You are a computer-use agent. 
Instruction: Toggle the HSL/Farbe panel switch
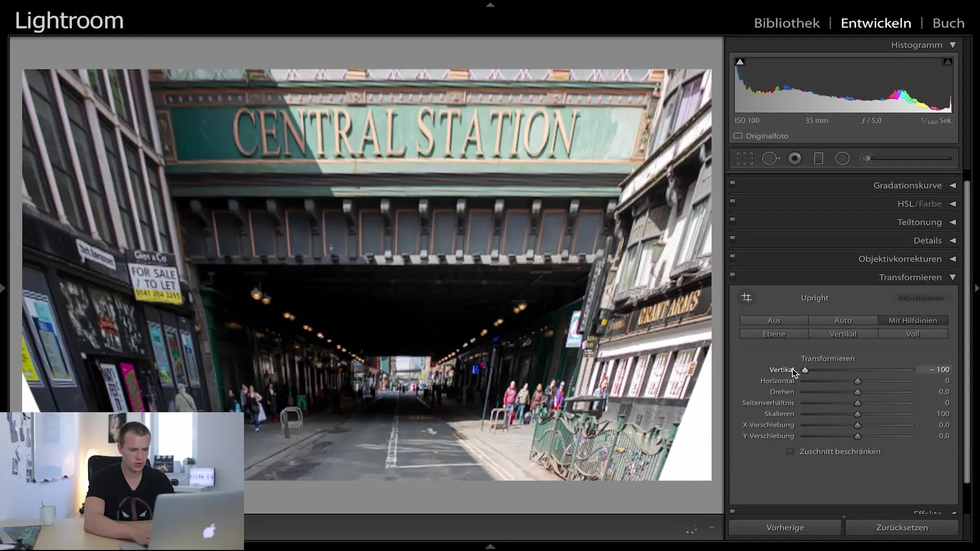tap(732, 201)
